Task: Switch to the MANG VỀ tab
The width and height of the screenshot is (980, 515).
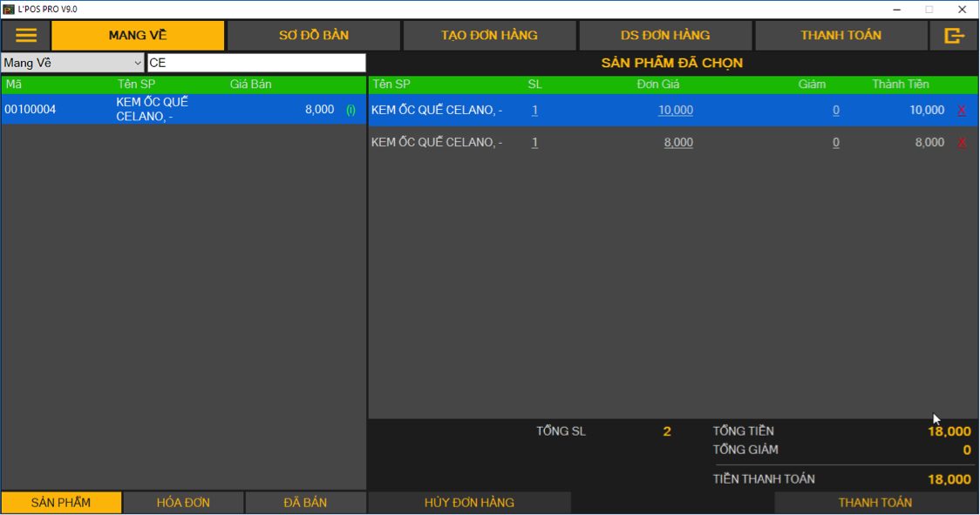Action: click(x=138, y=36)
